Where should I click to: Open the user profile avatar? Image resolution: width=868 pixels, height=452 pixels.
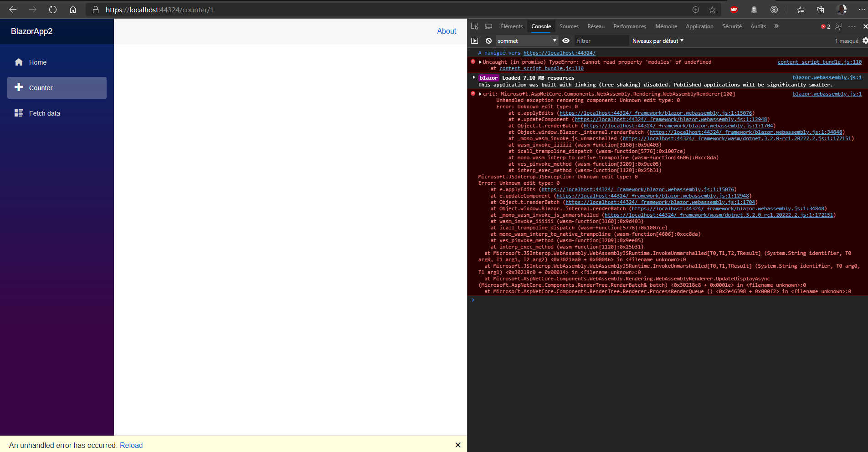click(842, 10)
